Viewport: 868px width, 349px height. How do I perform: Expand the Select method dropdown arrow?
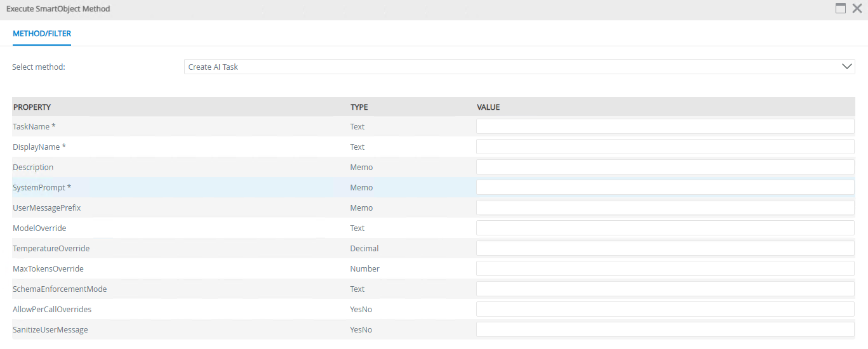click(x=846, y=67)
